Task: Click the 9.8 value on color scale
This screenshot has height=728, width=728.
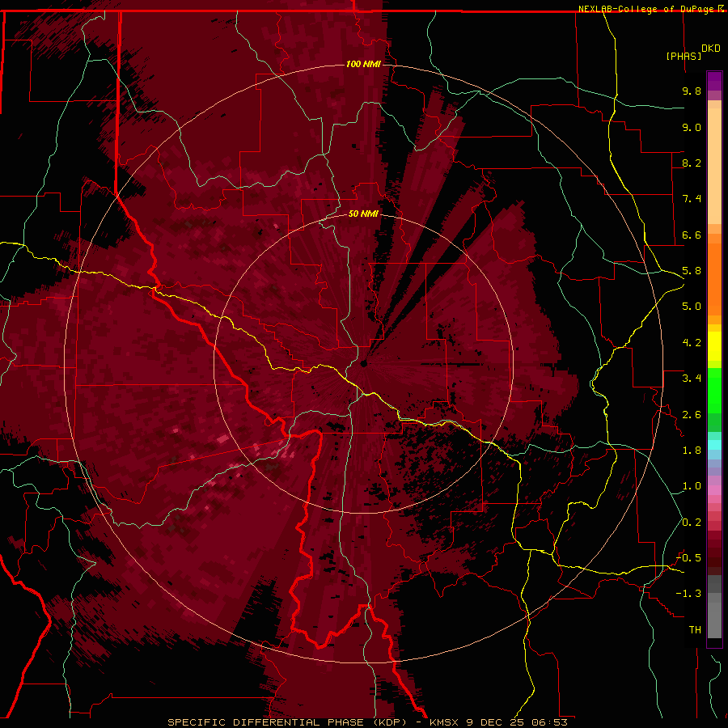Action: coord(692,91)
